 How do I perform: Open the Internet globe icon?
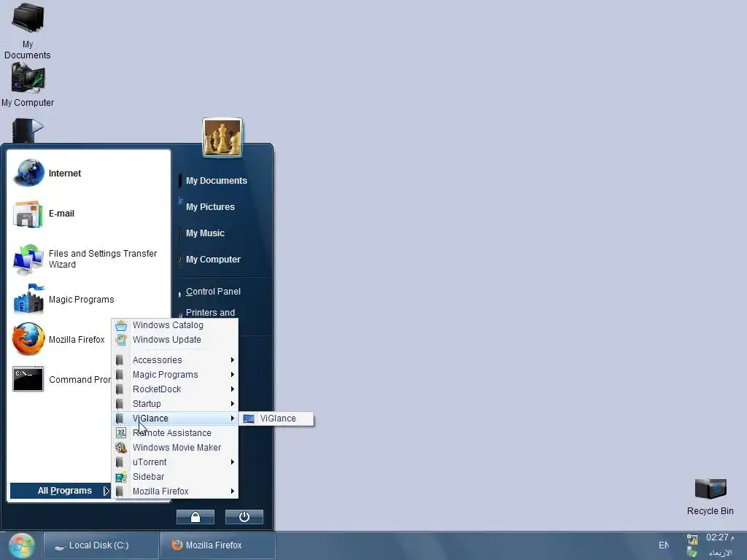coord(28,172)
